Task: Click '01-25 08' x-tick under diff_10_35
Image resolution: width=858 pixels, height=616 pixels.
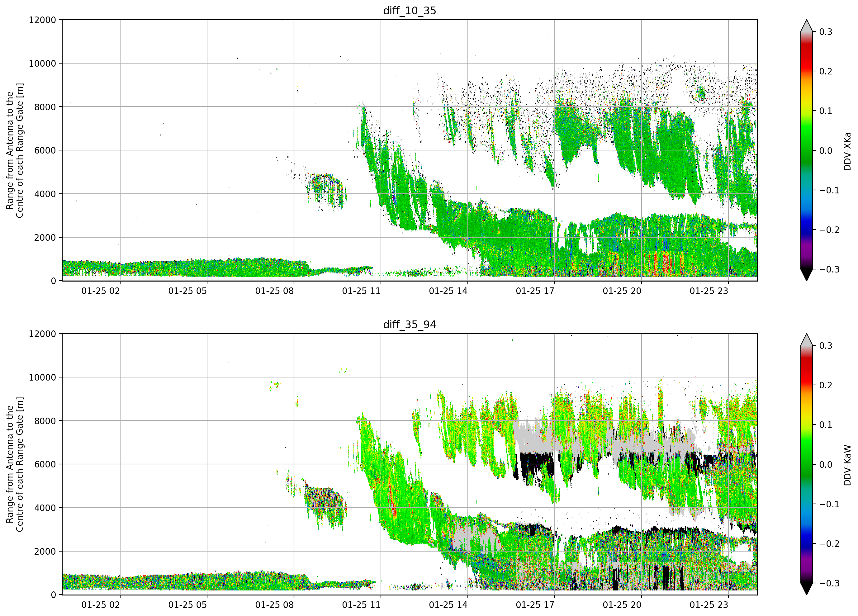Action: tap(274, 291)
